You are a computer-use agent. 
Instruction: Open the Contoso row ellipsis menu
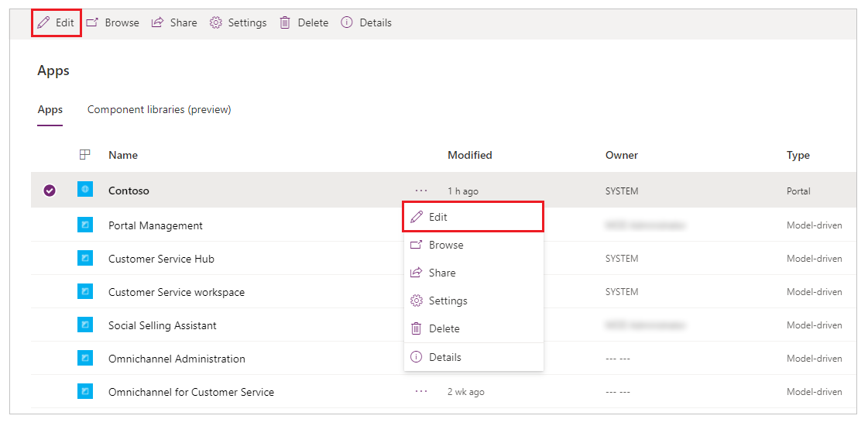421,191
